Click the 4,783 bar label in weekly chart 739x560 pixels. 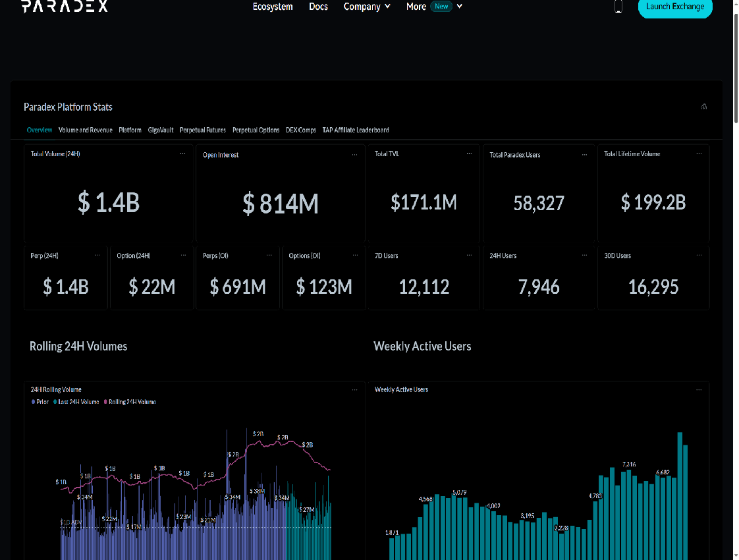(x=595, y=496)
